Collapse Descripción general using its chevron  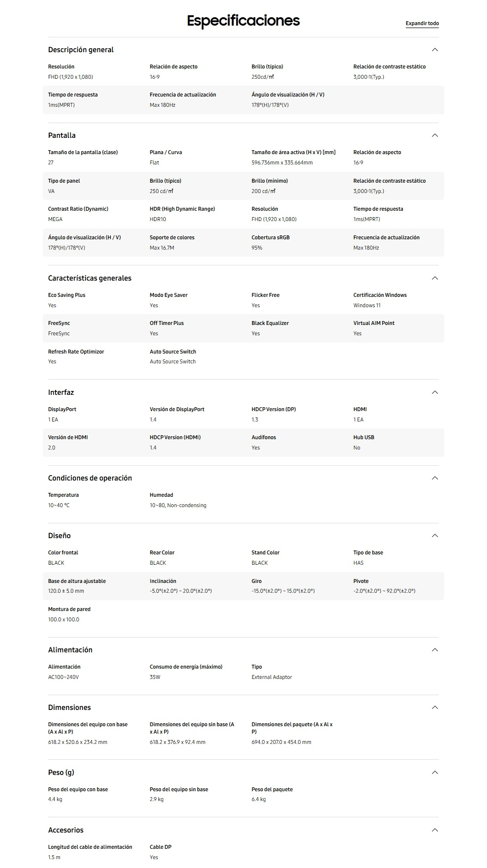click(434, 50)
